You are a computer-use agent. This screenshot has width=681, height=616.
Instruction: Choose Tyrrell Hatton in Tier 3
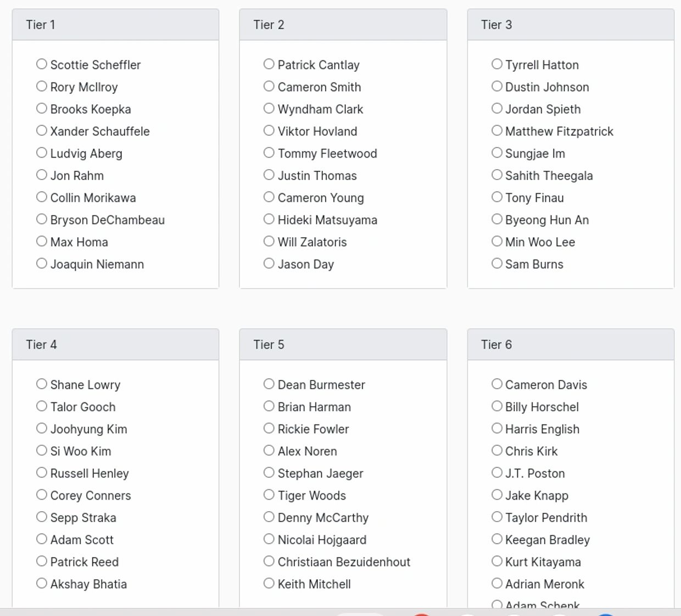pos(497,64)
